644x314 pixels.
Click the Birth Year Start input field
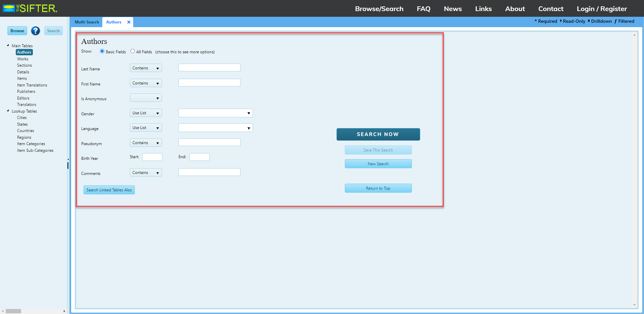coord(152,157)
